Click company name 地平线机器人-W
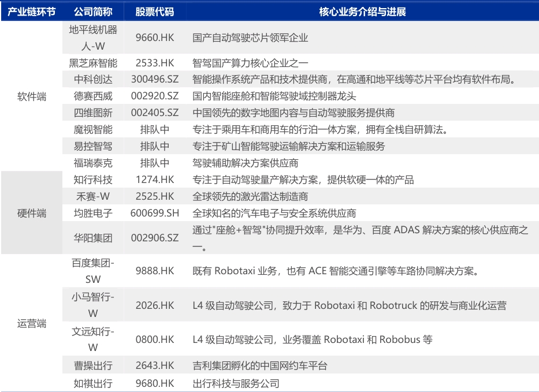539x392 pixels. 93,38
